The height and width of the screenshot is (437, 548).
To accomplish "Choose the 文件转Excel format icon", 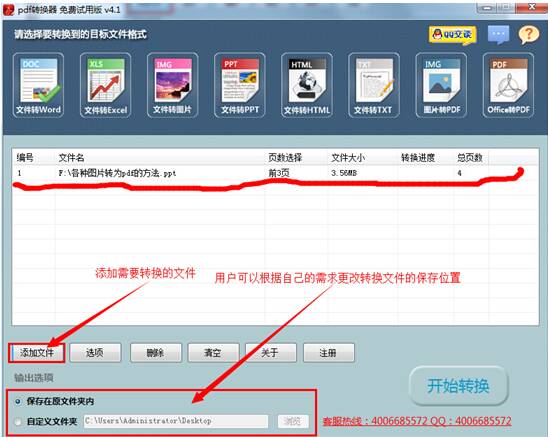I will pyautogui.click(x=106, y=85).
